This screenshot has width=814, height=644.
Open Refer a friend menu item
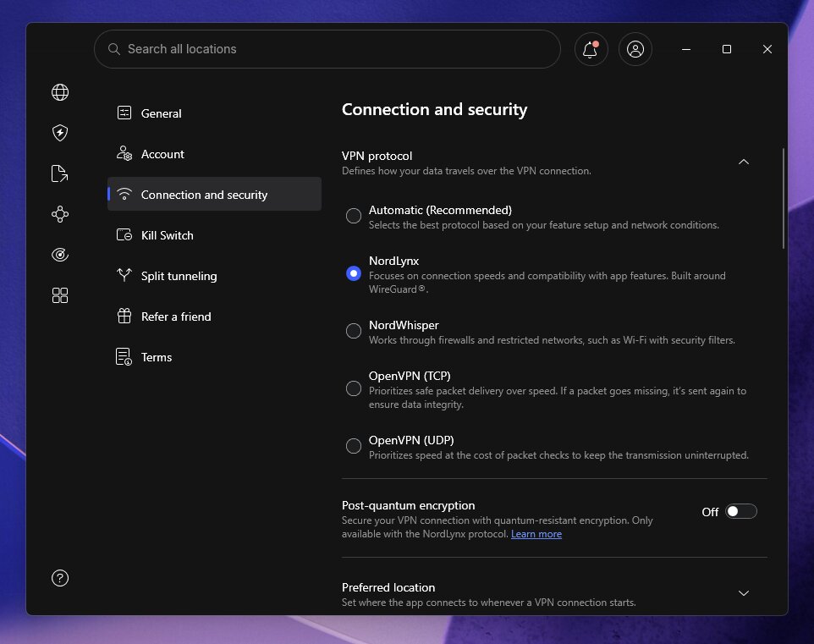214,316
